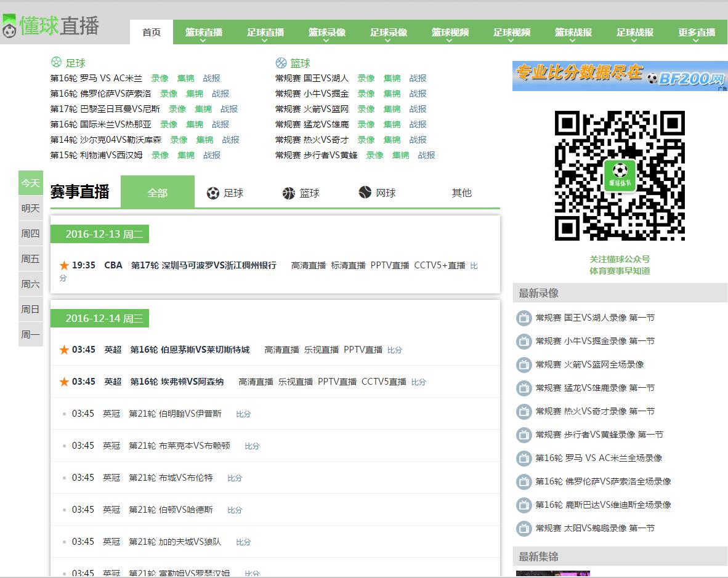Select the 网球 filter tennis ball icon
Image resolution: width=728 pixels, height=578 pixels.
coord(365,192)
